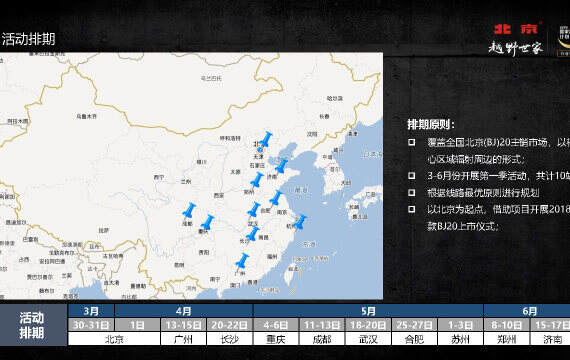This screenshot has height=360, width=570.
Task: Select the 长沙 city cell in schedule
Action: pyautogui.click(x=230, y=339)
